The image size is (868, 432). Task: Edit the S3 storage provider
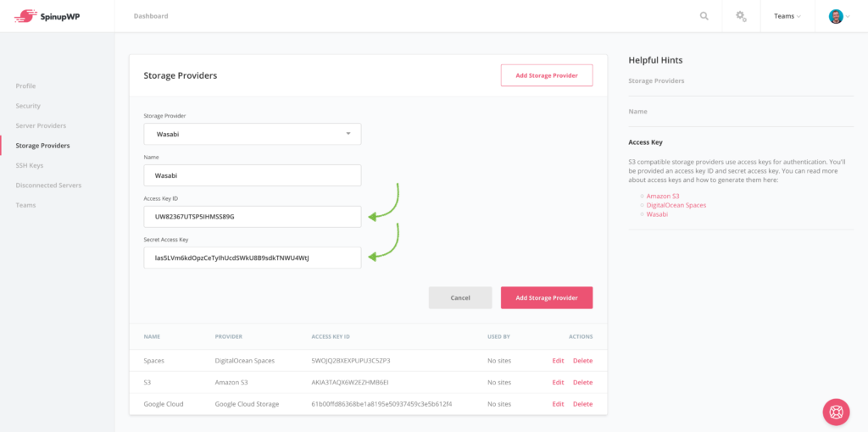pos(558,382)
